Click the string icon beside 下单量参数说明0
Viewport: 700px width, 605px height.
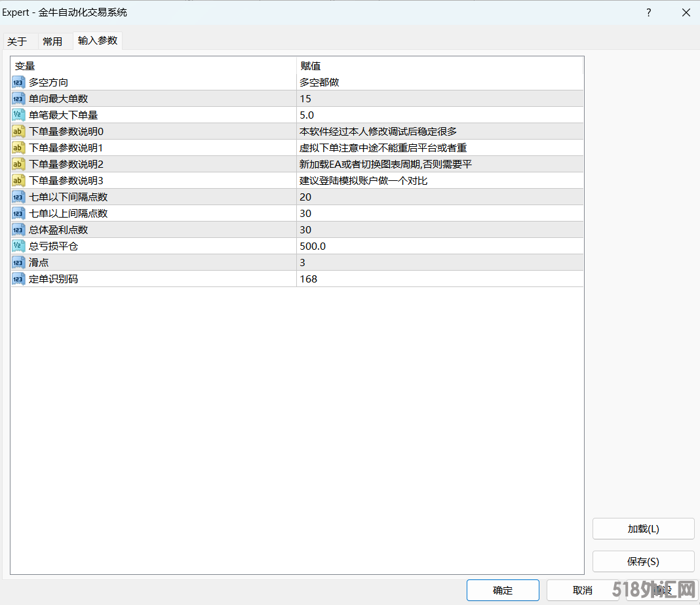[18, 132]
